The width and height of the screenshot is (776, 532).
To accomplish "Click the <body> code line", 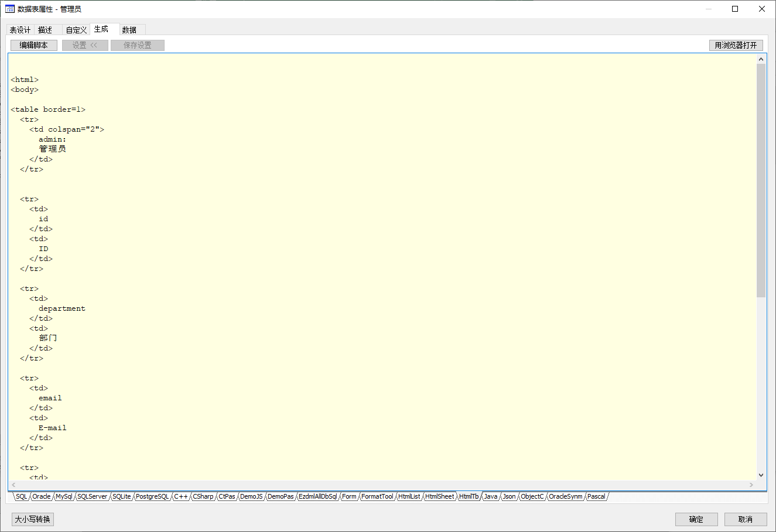I will [25, 90].
